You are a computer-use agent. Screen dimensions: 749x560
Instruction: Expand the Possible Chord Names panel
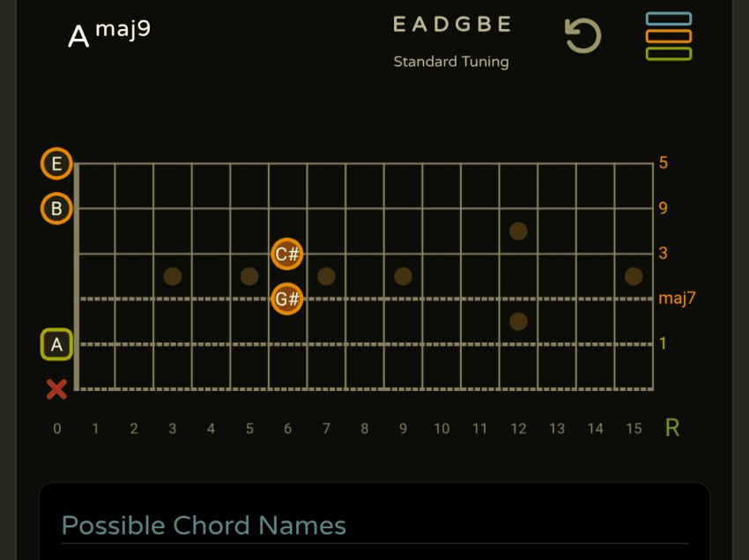204,526
